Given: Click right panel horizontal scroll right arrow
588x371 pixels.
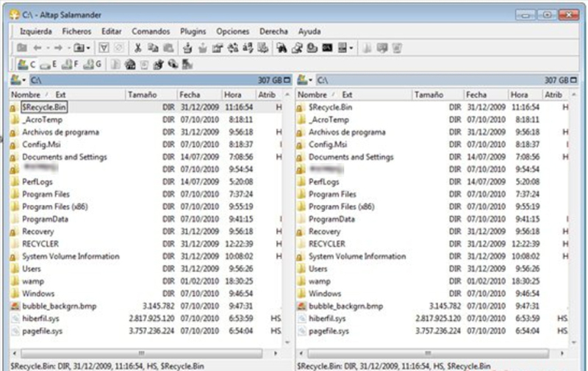Looking at the screenshot, I should [562, 353].
